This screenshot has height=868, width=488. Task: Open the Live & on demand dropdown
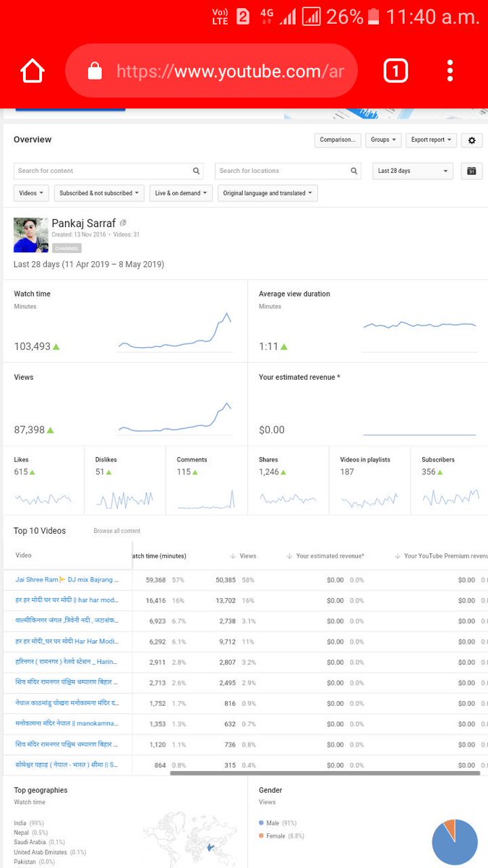(x=181, y=193)
